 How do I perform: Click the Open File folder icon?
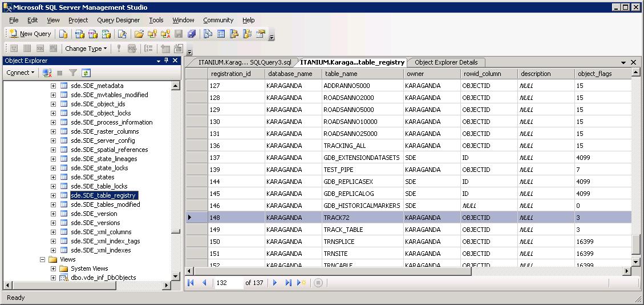[x=139, y=34]
